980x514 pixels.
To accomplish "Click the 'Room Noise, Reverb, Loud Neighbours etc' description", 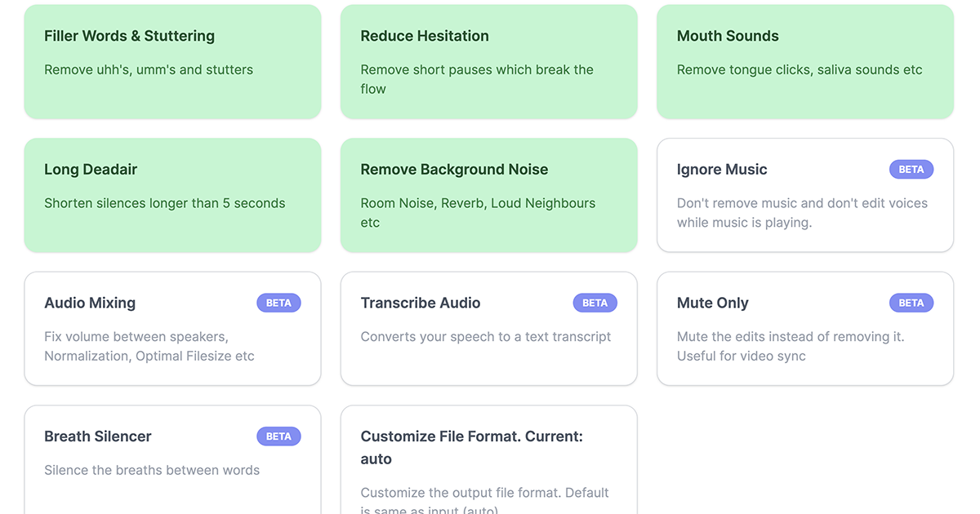I will click(479, 212).
